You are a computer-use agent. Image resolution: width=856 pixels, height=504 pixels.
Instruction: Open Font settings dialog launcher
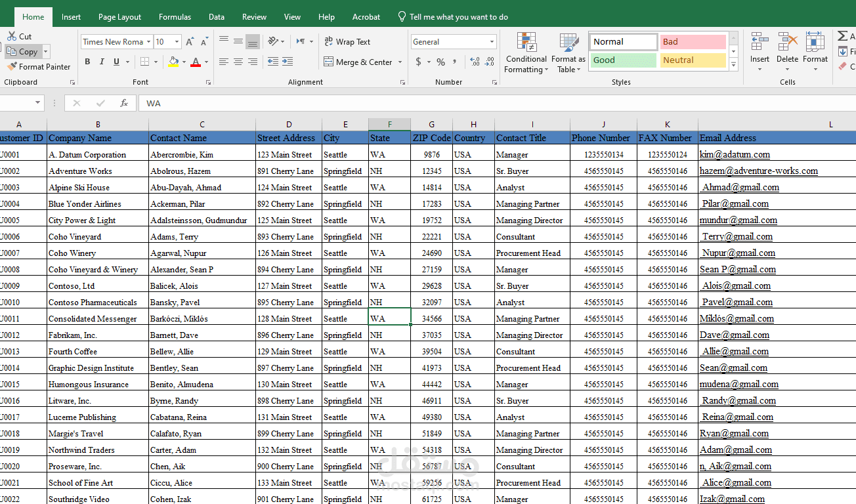coord(208,83)
